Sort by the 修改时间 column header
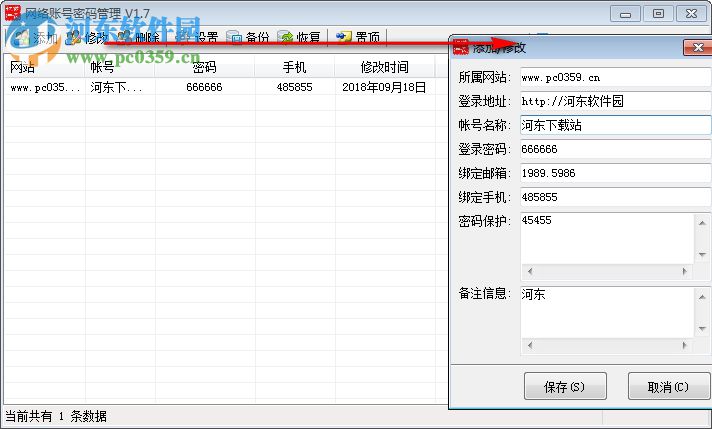This screenshot has width=712, height=429. (384, 67)
